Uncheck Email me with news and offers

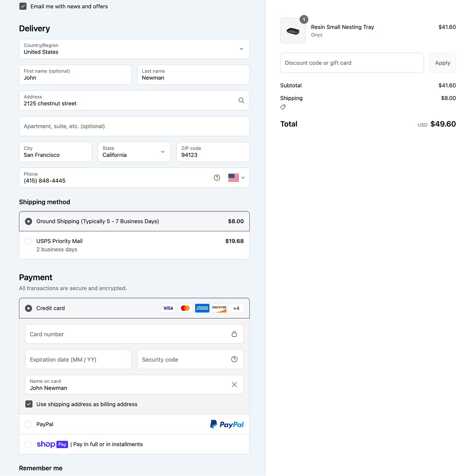(x=23, y=6)
